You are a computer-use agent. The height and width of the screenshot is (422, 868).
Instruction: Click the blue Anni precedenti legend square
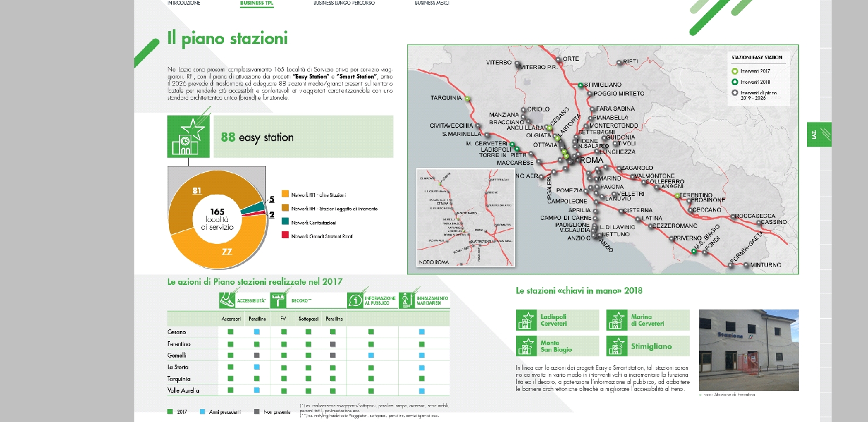click(x=202, y=411)
